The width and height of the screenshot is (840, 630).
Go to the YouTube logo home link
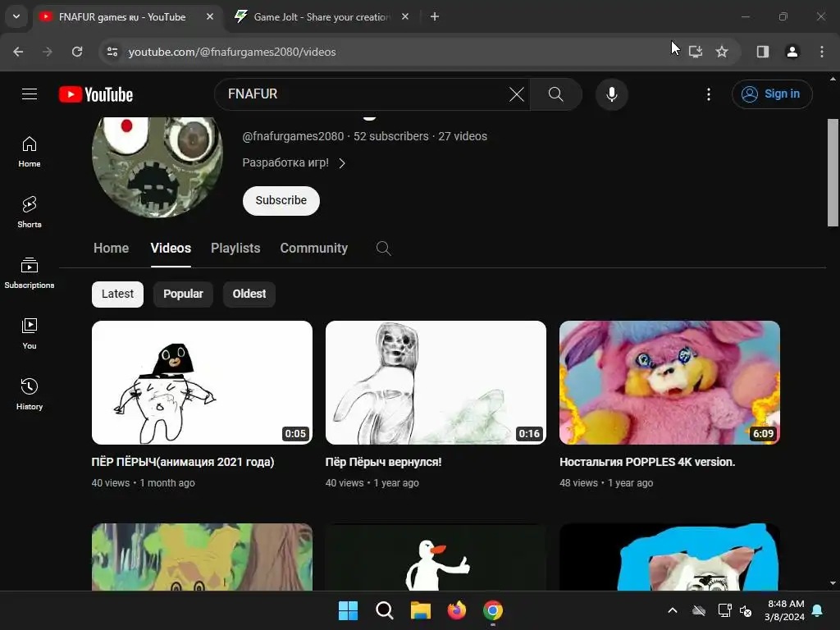(x=96, y=94)
